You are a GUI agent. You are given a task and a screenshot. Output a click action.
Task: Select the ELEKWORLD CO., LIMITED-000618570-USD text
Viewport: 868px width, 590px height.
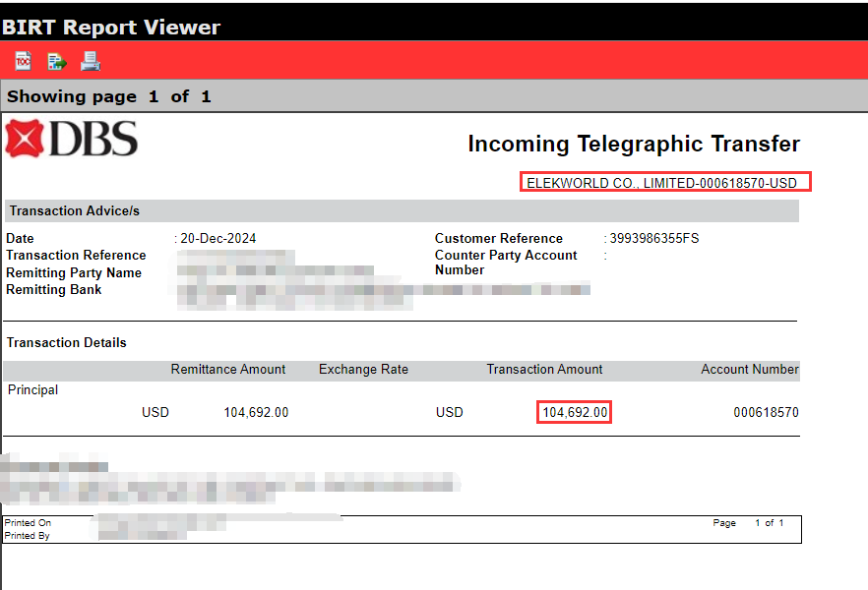tap(661, 183)
